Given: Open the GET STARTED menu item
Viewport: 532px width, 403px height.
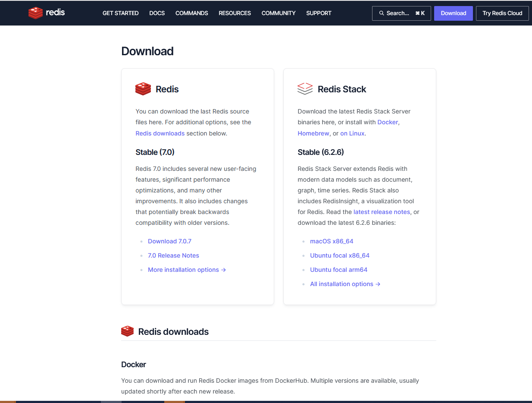Looking at the screenshot, I should 120,13.
